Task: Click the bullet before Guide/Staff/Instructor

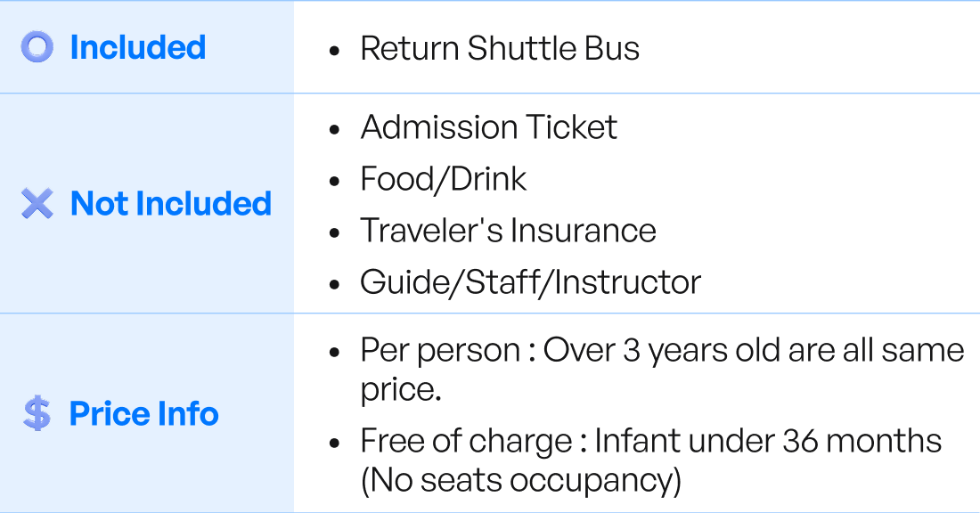Action: pyautogui.click(x=335, y=284)
